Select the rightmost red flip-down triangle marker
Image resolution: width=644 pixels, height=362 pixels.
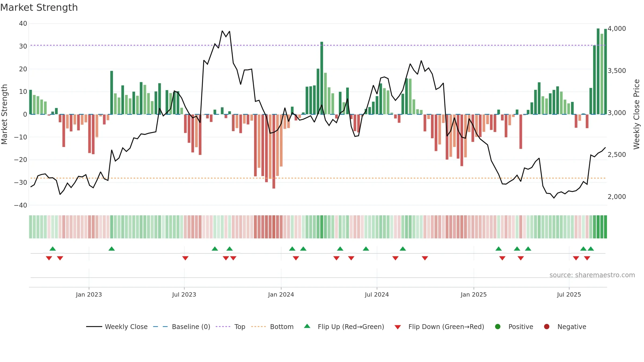coord(587,258)
